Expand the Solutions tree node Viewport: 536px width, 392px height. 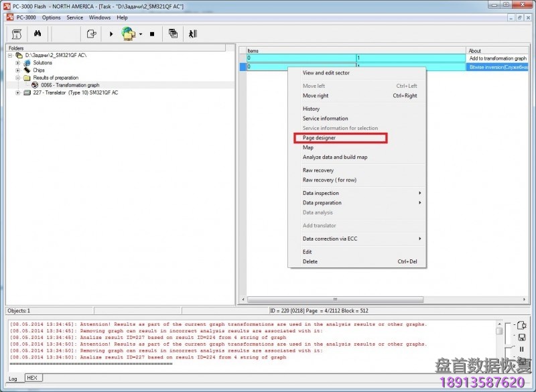point(18,62)
